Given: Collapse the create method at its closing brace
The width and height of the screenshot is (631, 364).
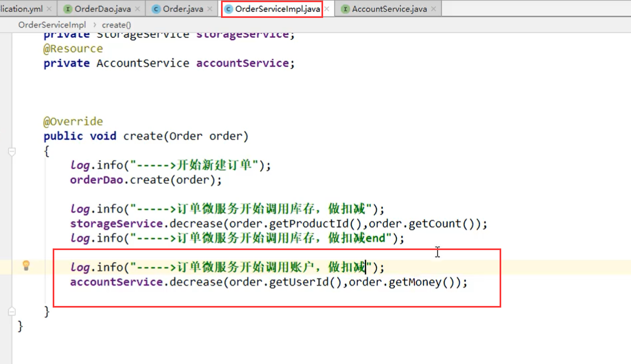Looking at the screenshot, I should click(x=11, y=311).
